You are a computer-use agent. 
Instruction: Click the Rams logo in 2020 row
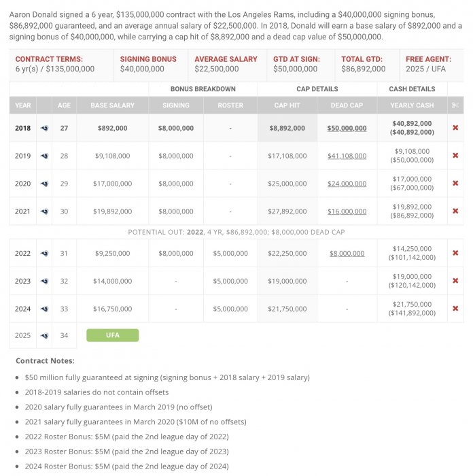click(x=45, y=184)
